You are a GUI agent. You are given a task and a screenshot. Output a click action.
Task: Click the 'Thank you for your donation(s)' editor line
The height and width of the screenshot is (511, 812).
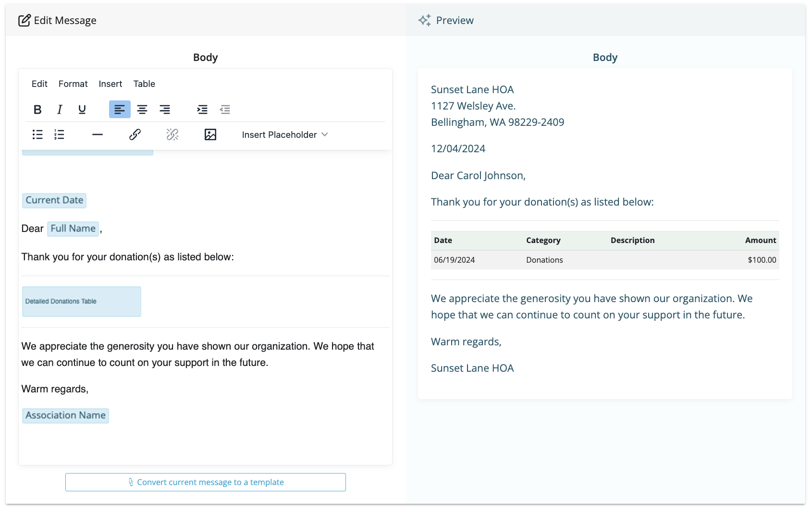coord(127,257)
